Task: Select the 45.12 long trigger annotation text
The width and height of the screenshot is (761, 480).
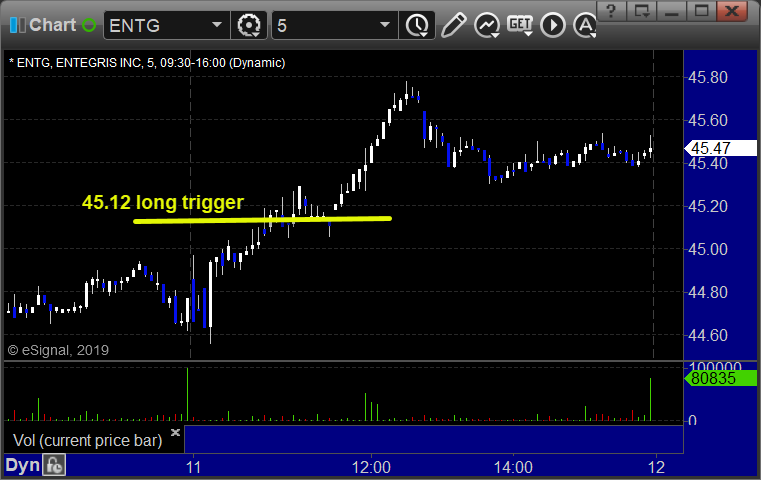Action: tap(163, 202)
